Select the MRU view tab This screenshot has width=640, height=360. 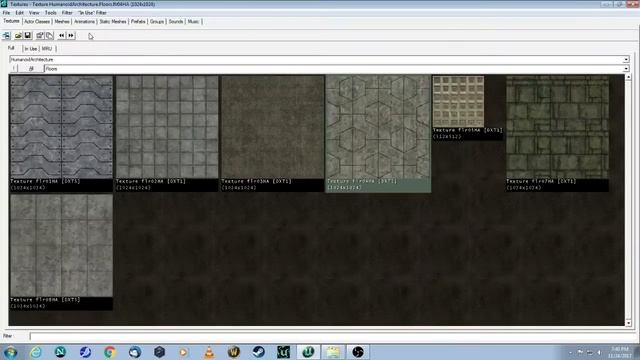(x=47, y=49)
